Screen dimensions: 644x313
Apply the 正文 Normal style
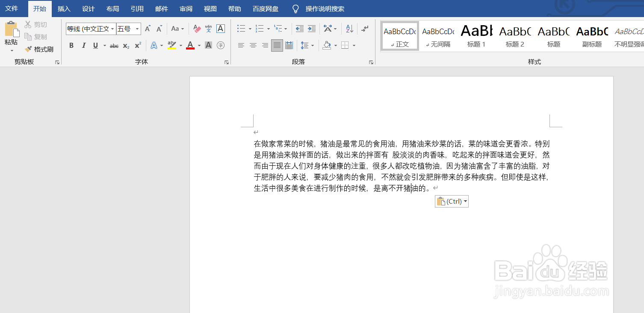tap(400, 36)
